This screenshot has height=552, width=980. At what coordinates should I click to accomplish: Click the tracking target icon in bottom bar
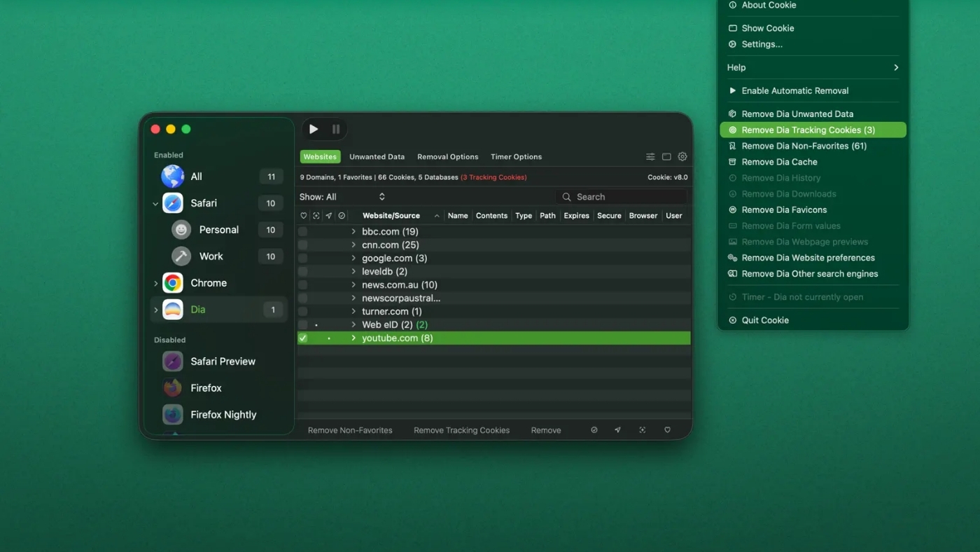click(642, 430)
